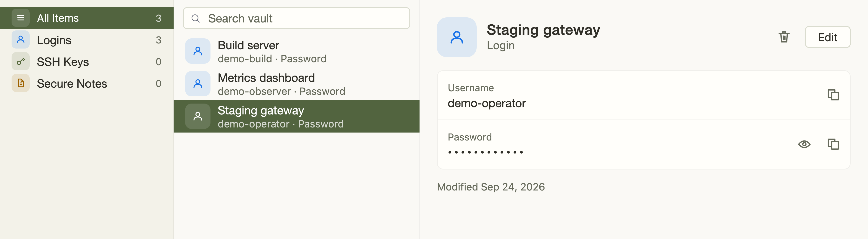Click 'demo-observer · Password' subtitle
The width and height of the screenshot is (868, 239).
click(x=281, y=91)
